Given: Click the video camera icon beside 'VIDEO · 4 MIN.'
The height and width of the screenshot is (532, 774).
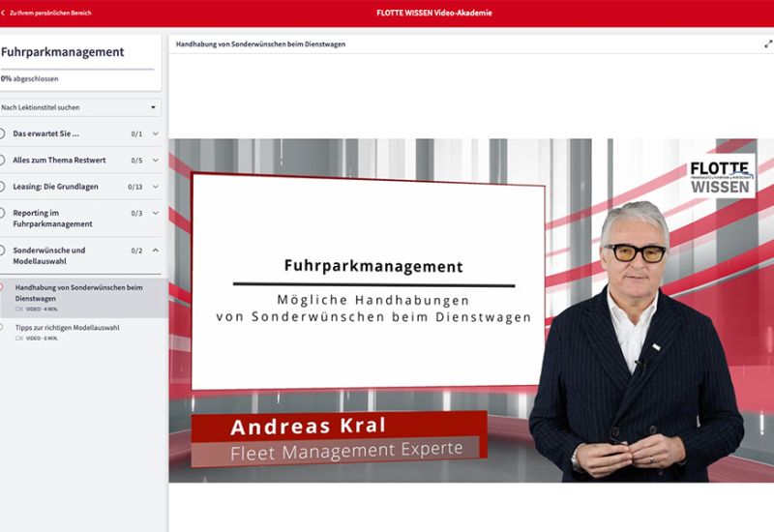Looking at the screenshot, I should [19, 309].
